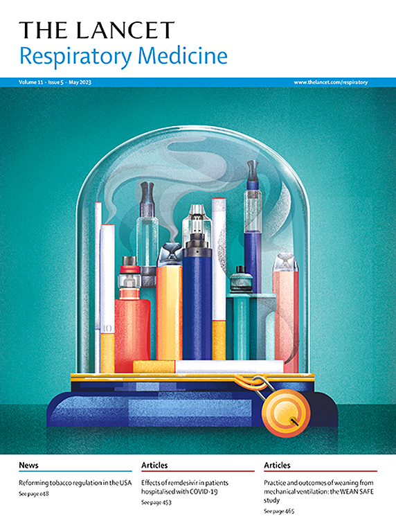Click 'See page 465' reference

point(279,511)
